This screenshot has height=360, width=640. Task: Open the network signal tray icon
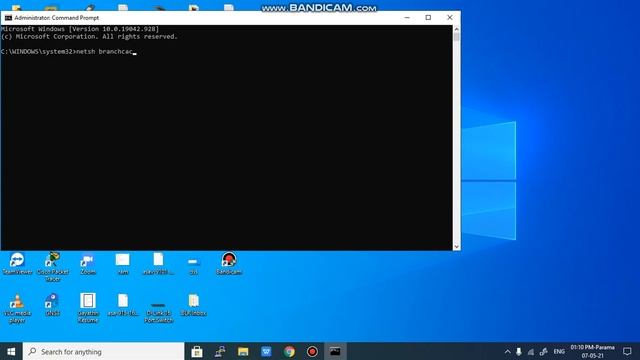(531, 351)
